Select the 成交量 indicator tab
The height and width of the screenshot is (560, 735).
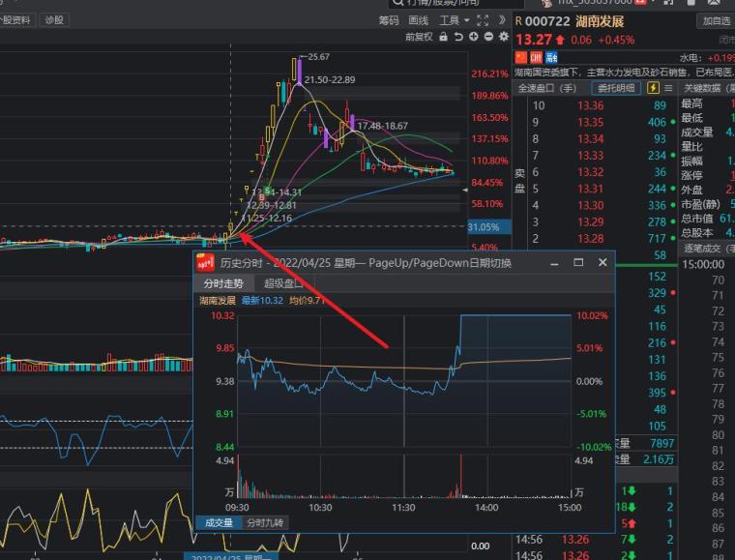pos(219,522)
